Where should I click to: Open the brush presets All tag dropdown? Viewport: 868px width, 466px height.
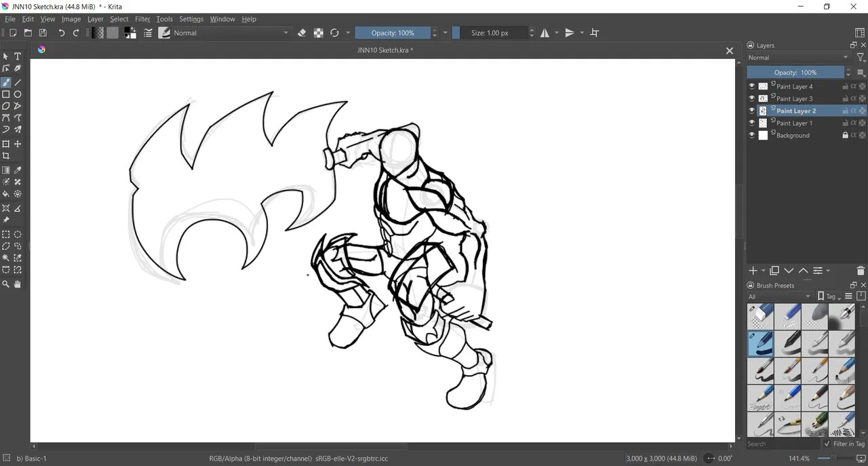click(779, 296)
